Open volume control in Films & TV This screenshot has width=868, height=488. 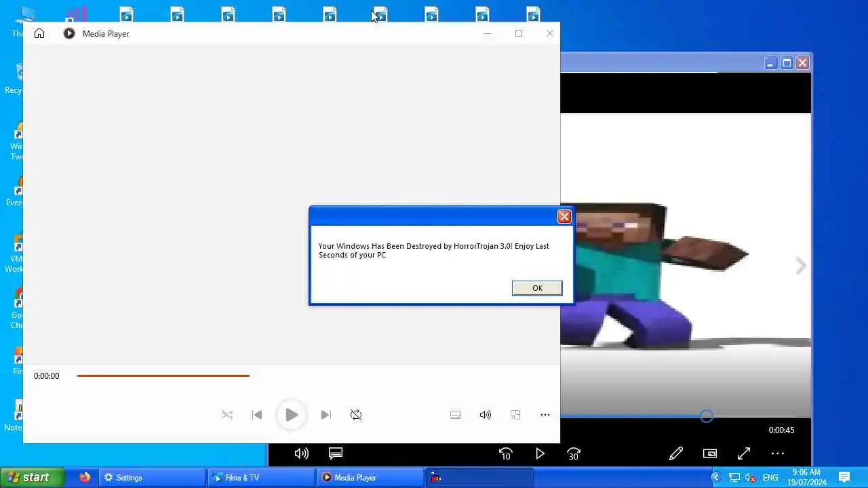(x=302, y=453)
